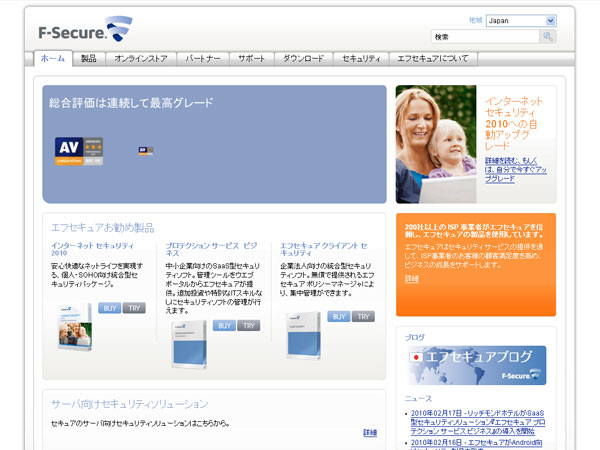
Task: Click the F-Secure logo
Action: click(83, 29)
